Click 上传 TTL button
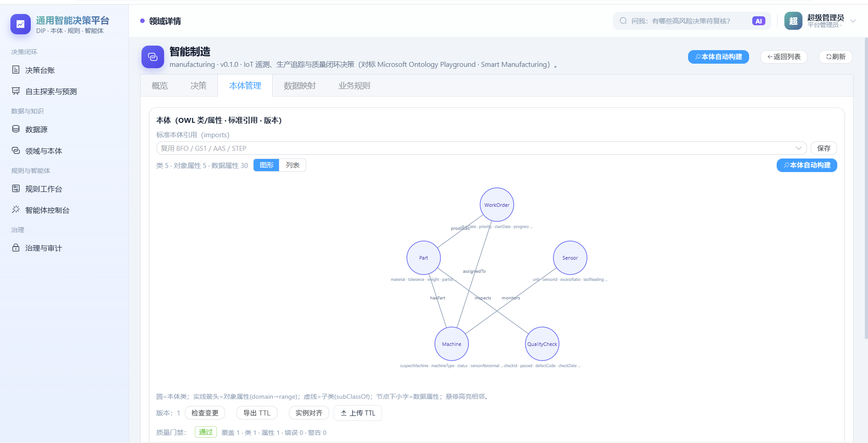Viewport: 868px width, 443px height. pyautogui.click(x=358, y=413)
